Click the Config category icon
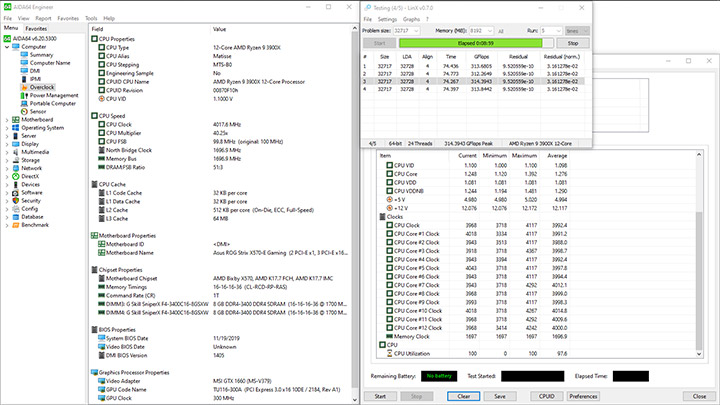The height and width of the screenshot is (405, 720). (x=16, y=208)
